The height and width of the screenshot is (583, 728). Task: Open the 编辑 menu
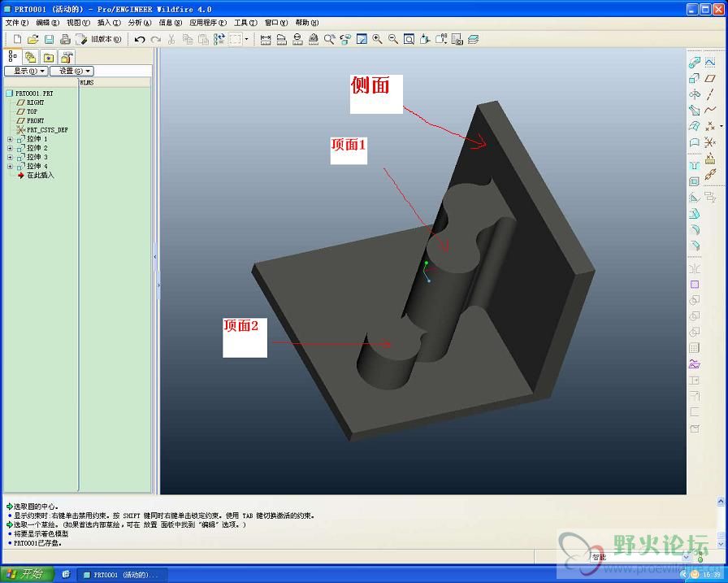47,22
